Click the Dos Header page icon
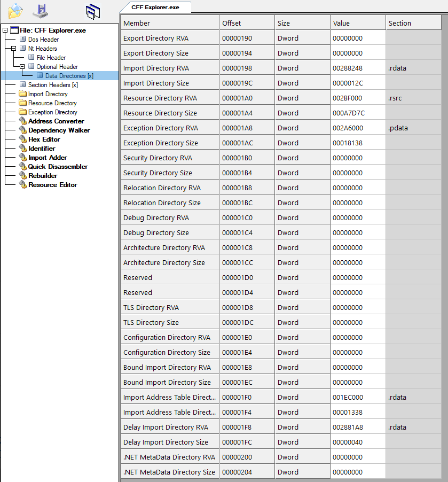Screen dimensions: 448x482 [x=23, y=39]
